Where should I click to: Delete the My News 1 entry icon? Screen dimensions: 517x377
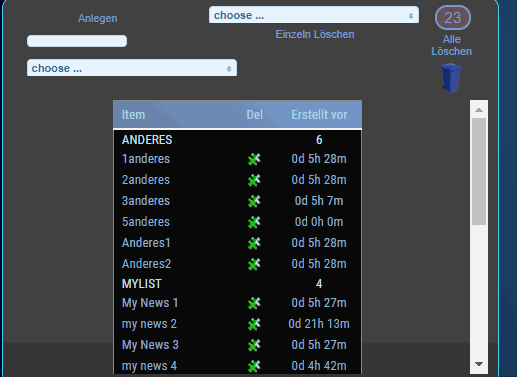tap(254, 303)
